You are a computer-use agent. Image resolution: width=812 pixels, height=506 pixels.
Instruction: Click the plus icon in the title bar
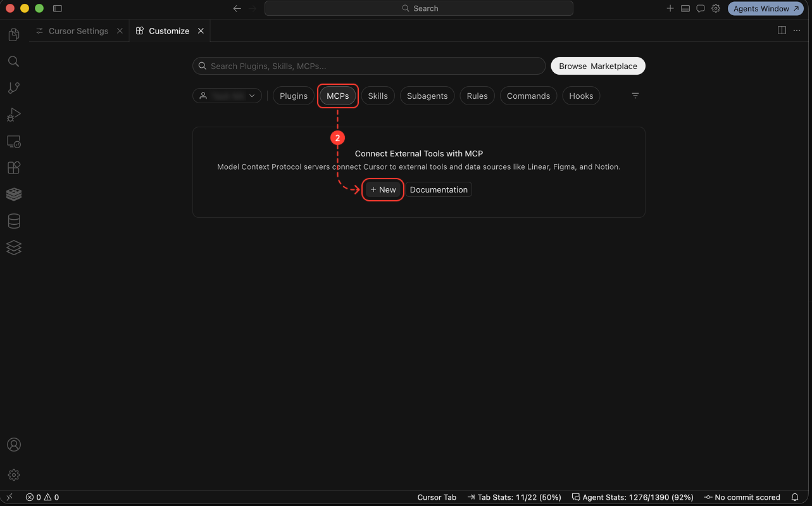click(670, 9)
